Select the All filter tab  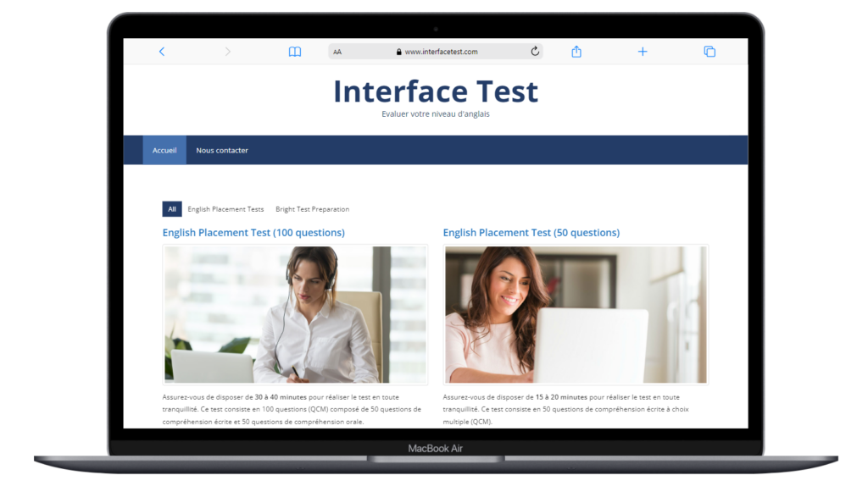pos(172,208)
